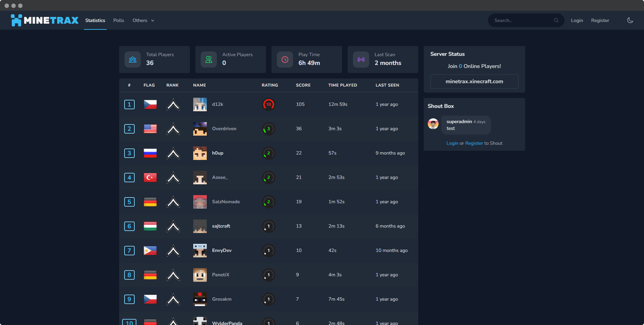The width and height of the screenshot is (644, 325).
Task: Click SalzNomade's player avatar
Action: 200,202
